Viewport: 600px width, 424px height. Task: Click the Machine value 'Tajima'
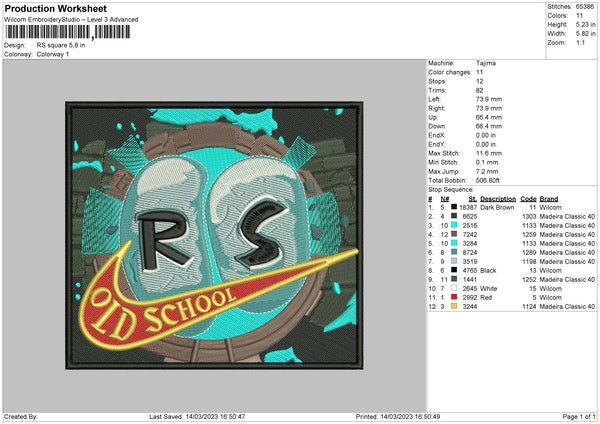tap(487, 63)
